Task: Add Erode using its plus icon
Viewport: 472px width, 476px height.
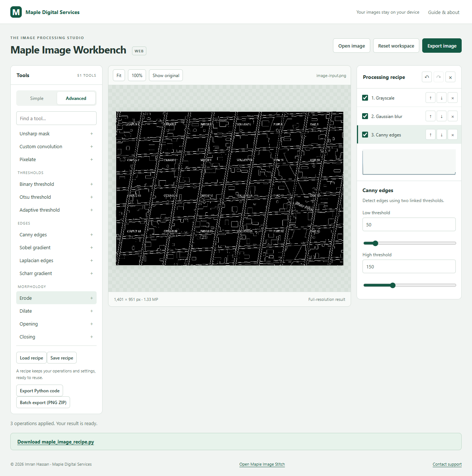Action: tap(91, 298)
